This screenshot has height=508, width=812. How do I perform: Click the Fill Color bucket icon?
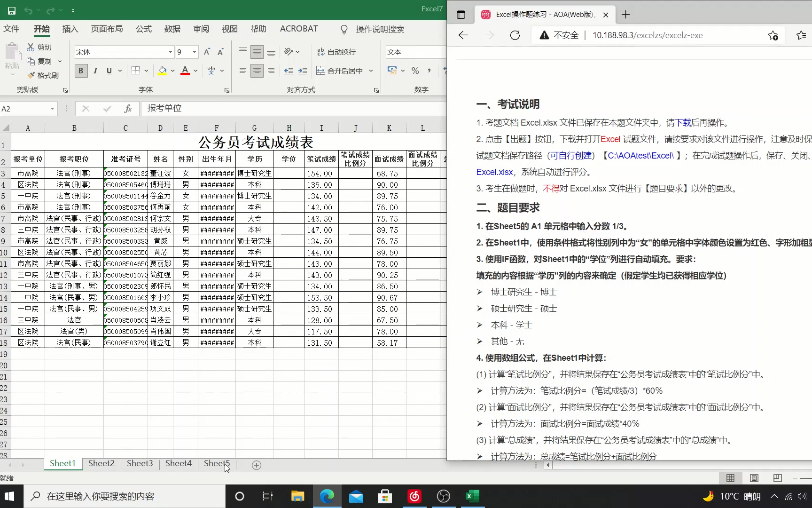(162, 71)
